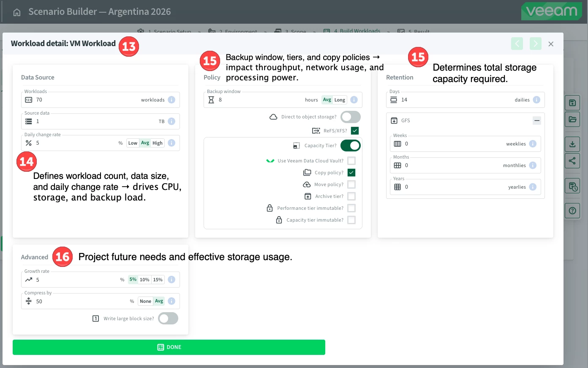The height and width of the screenshot is (368, 588).
Task: Click the download icon in right sidebar
Action: tap(572, 144)
